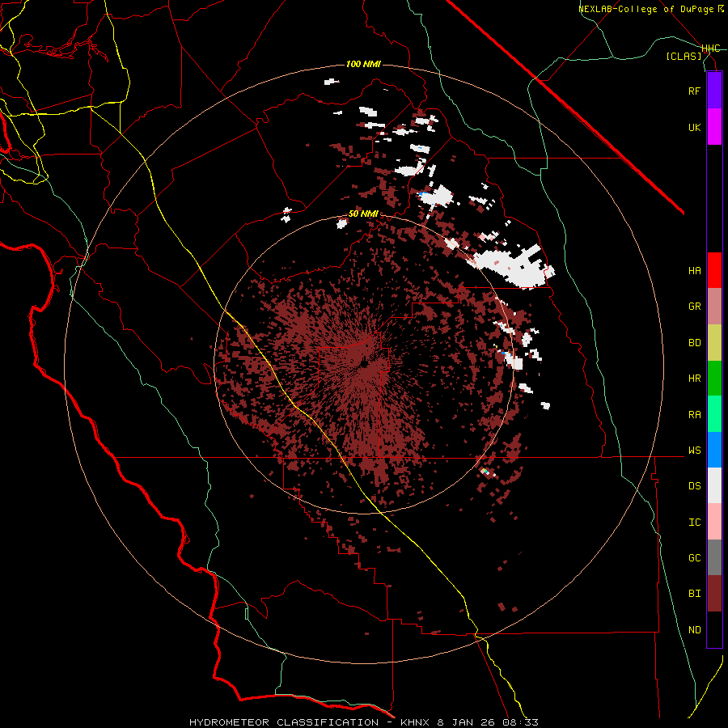The width and height of the screenshot is (728, 728).
Task: Click the BI legend label
Action: coord(695,594)
